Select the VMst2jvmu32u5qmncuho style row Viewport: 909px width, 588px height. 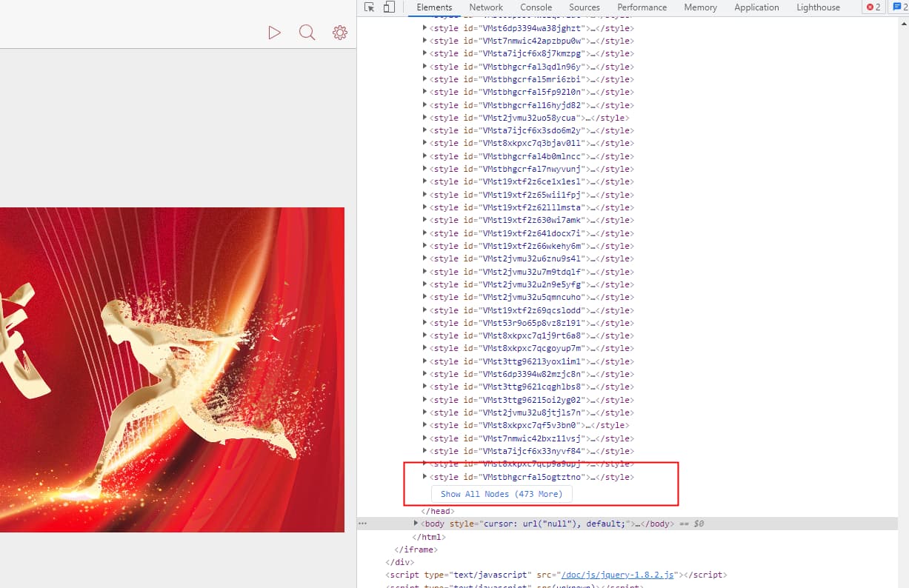point(530,297)
